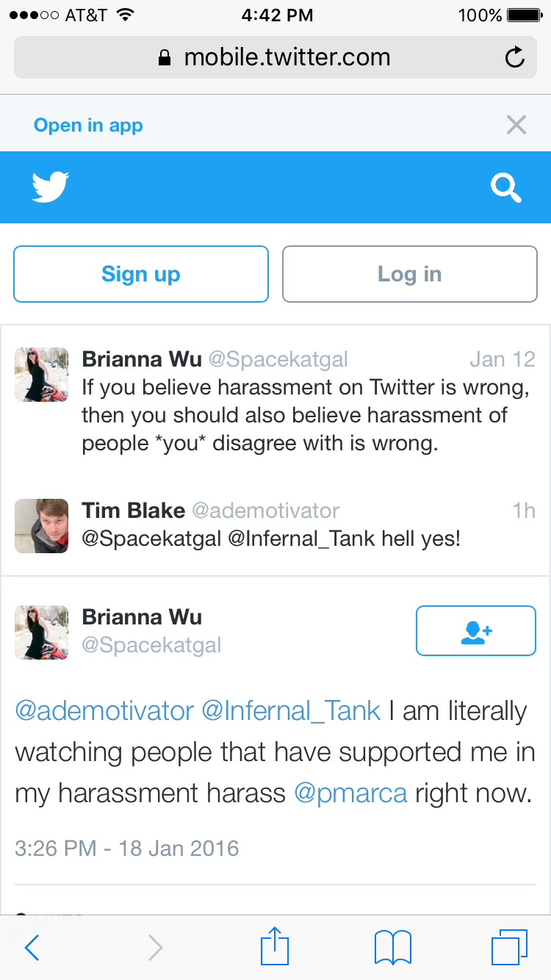Go back with Safari's back arrow
Screen dimensions: 551x980
32,948
